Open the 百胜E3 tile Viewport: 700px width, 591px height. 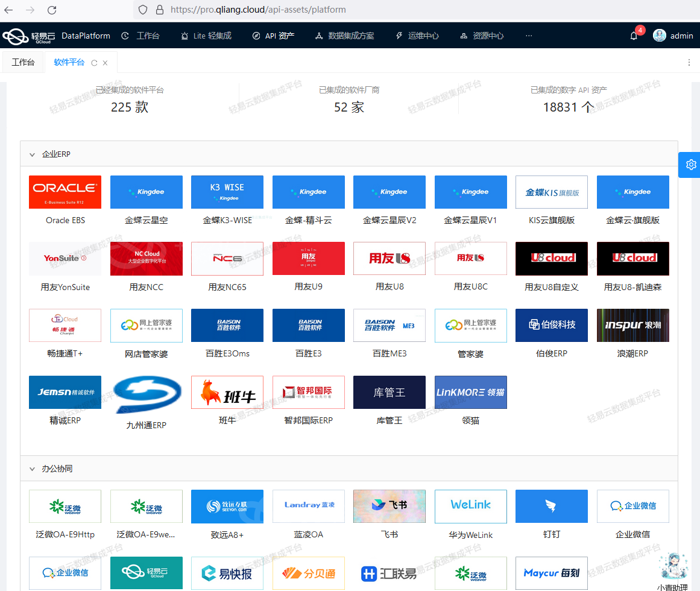click(309, 326)
